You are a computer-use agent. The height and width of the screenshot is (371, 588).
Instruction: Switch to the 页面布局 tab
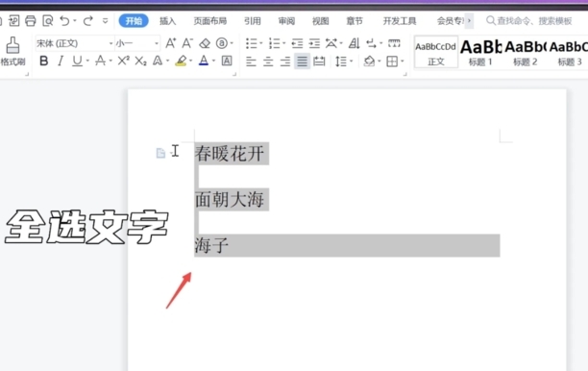tap(210, 21)
